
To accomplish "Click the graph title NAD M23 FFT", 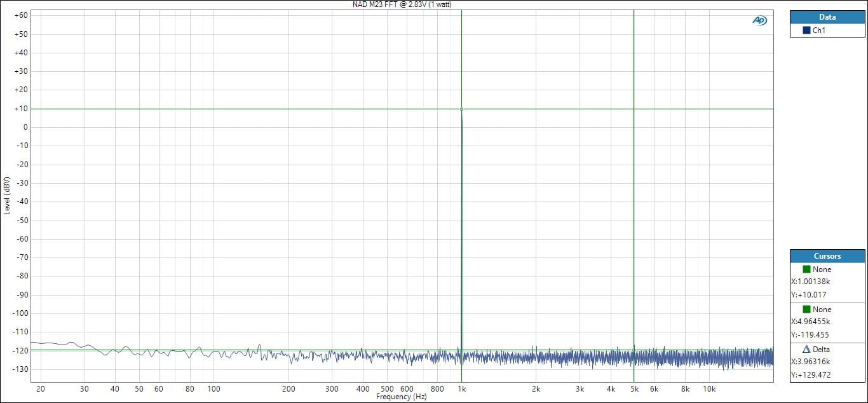I will click(402, 4).
